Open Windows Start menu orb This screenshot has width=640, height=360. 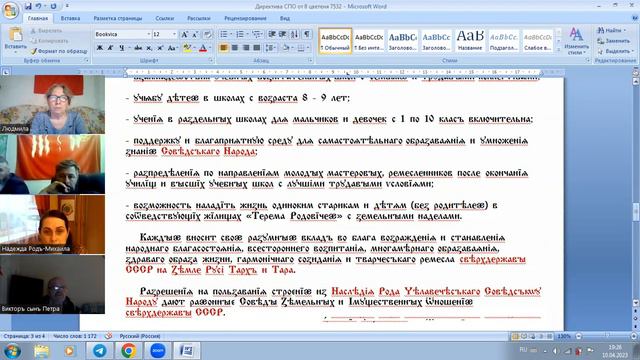tap(12, 351)
